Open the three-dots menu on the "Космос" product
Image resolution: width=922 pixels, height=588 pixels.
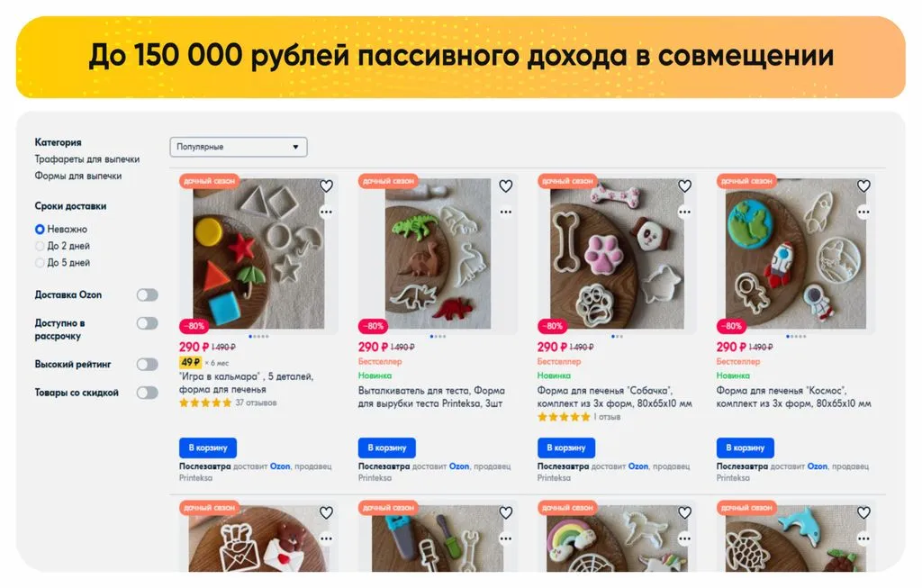coord(863,212)
